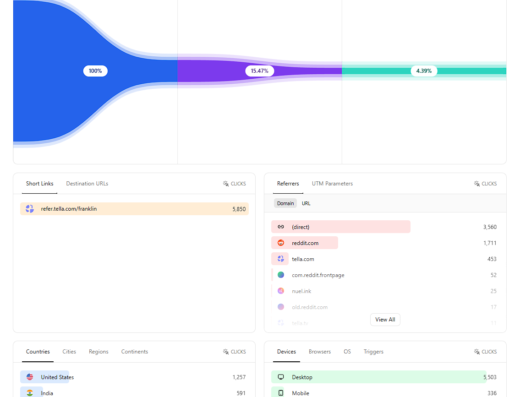
Task: Click the CLICKS indicator in Countries card
Action: pos(235,352)
